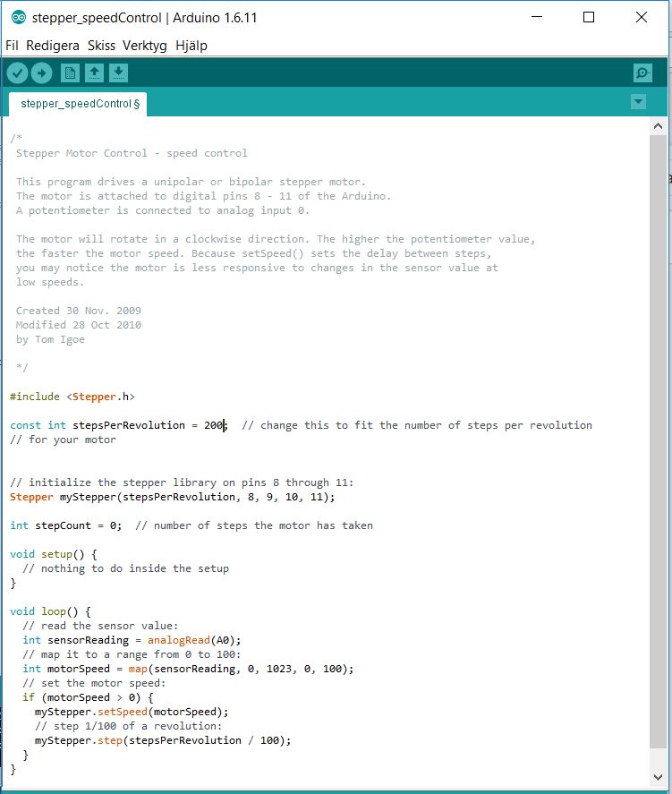Image resolution: width=672 pixels, height=794 pixels.
Task: Click 'setSpeed' in myStepper.setSpeed(motorSpeed)
Action: click(122, 712)
